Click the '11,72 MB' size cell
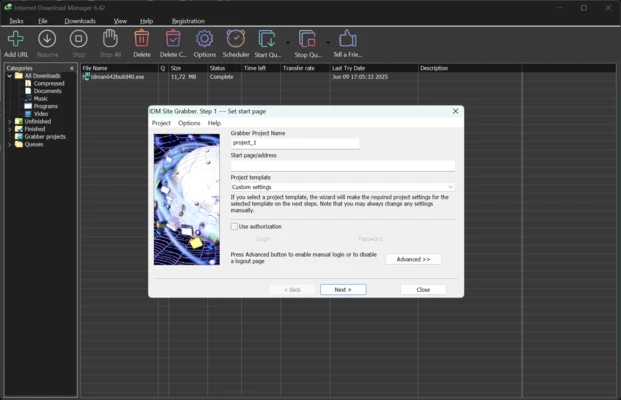 point(183,77)
